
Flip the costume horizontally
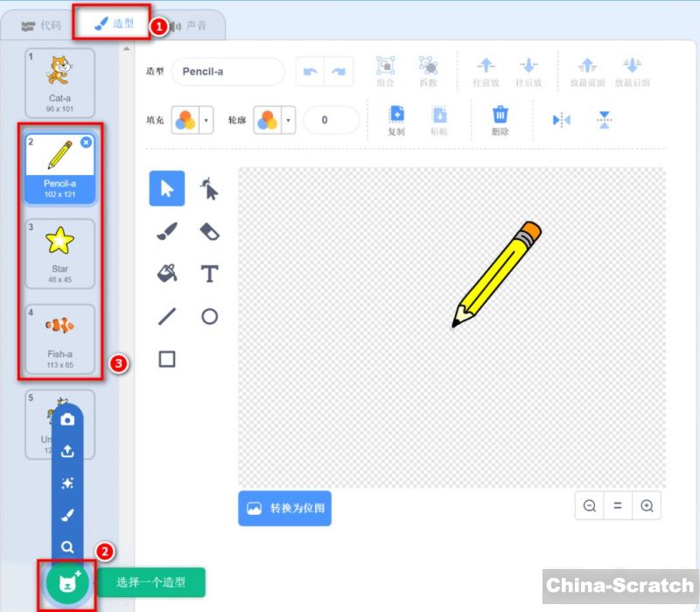click(x=561, y=120)
